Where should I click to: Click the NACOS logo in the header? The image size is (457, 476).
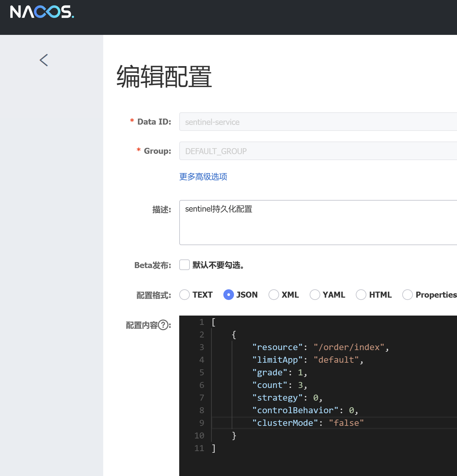click(x=42, y=12)
